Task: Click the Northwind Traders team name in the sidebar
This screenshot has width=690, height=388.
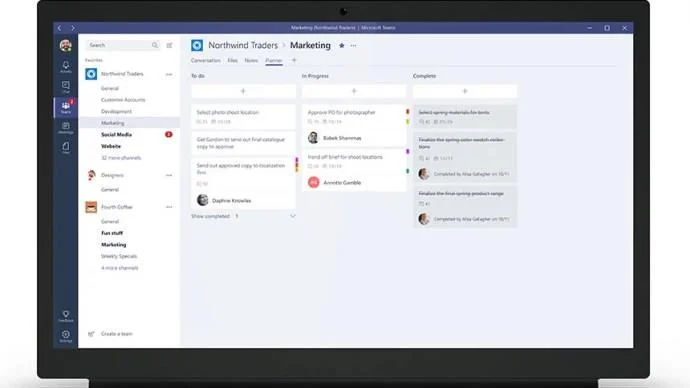Action: [122, 74]
